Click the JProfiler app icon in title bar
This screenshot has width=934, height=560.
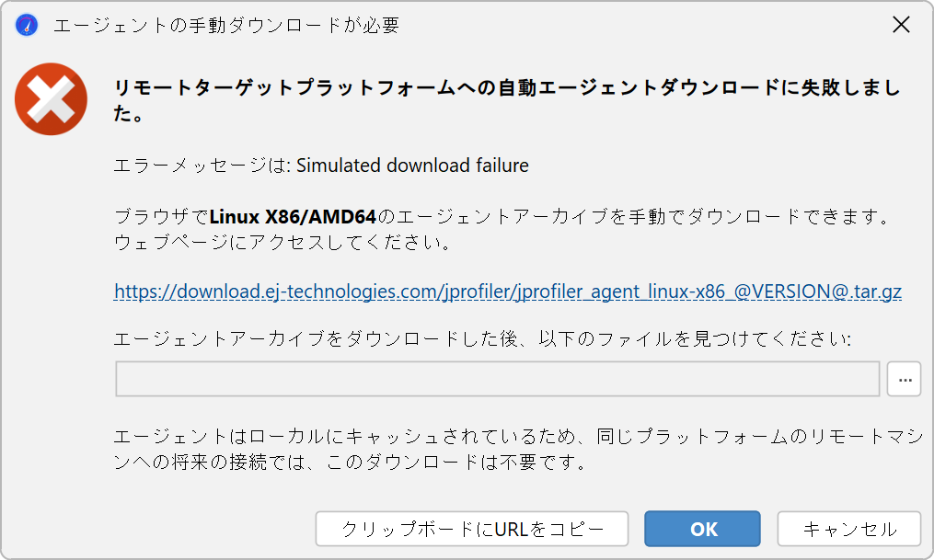click(x=26, y=25)
